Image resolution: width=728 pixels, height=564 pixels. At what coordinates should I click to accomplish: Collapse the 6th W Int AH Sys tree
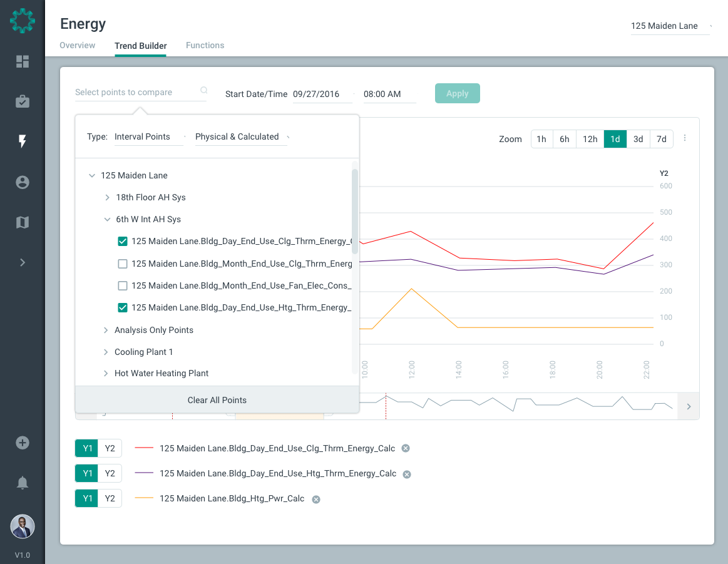click(x=107, y=219)
